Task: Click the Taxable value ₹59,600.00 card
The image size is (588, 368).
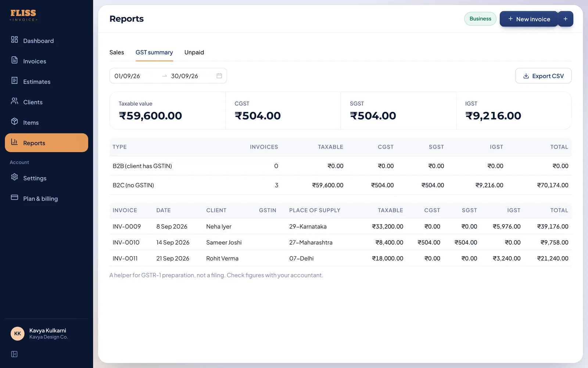Action: coord(168,111)
